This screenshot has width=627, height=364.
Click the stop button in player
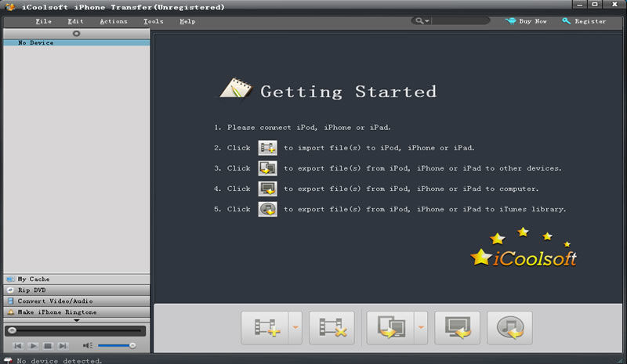[48, 346]
